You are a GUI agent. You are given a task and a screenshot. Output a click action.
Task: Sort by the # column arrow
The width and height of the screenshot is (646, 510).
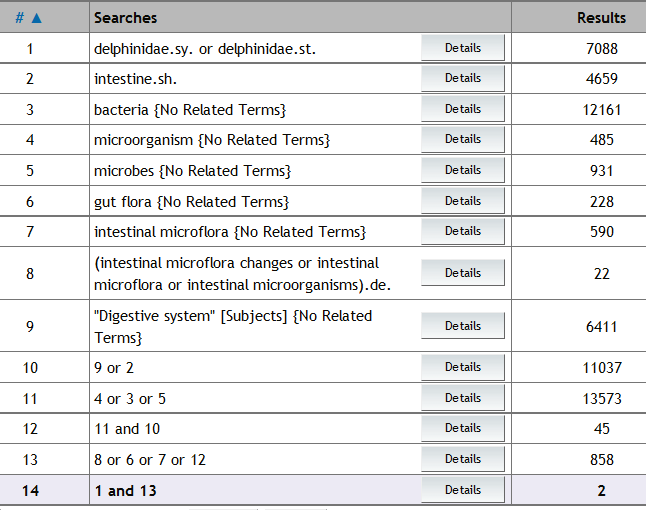(x=34, y=17)
